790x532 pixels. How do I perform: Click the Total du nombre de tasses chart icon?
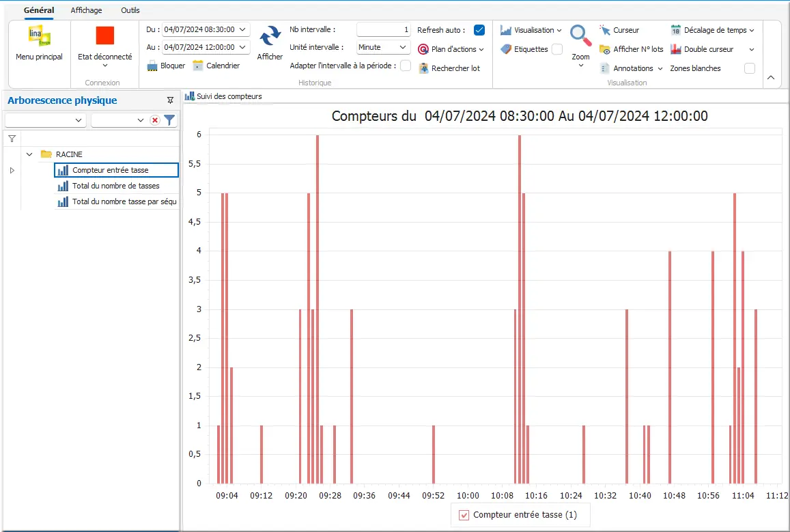(x=63, y=186)
